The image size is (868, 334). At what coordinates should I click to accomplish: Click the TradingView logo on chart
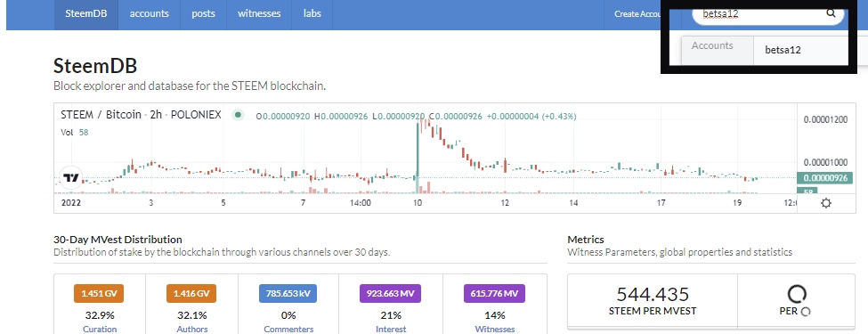point(70,178)
